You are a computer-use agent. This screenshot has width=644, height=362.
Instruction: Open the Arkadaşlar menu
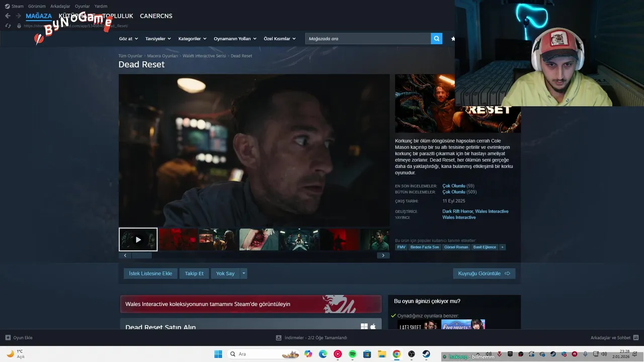pos(60,6)
